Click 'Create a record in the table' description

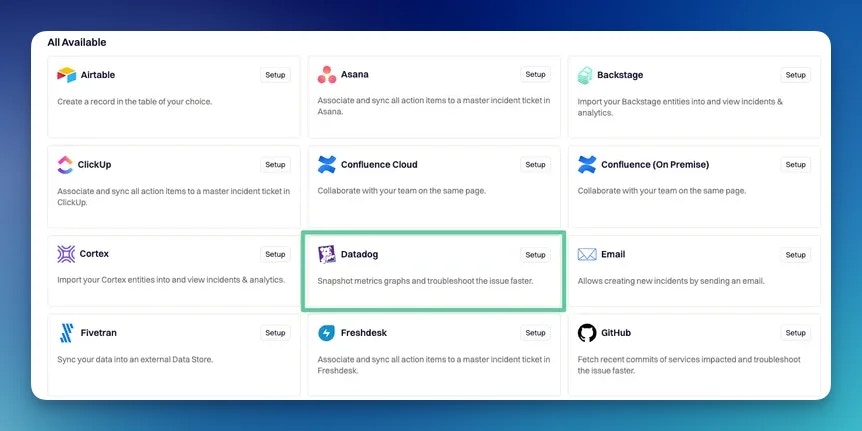135,102
